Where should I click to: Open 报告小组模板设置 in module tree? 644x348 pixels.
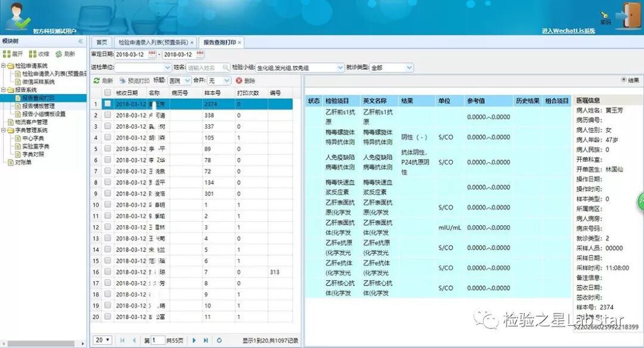coord(44,114)
